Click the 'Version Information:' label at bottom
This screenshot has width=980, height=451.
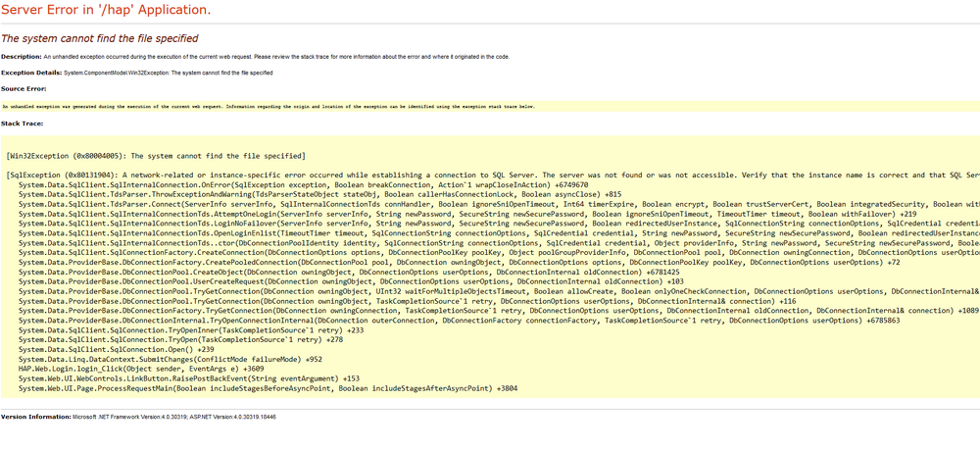pyautogui.click(x=36, y=416)
